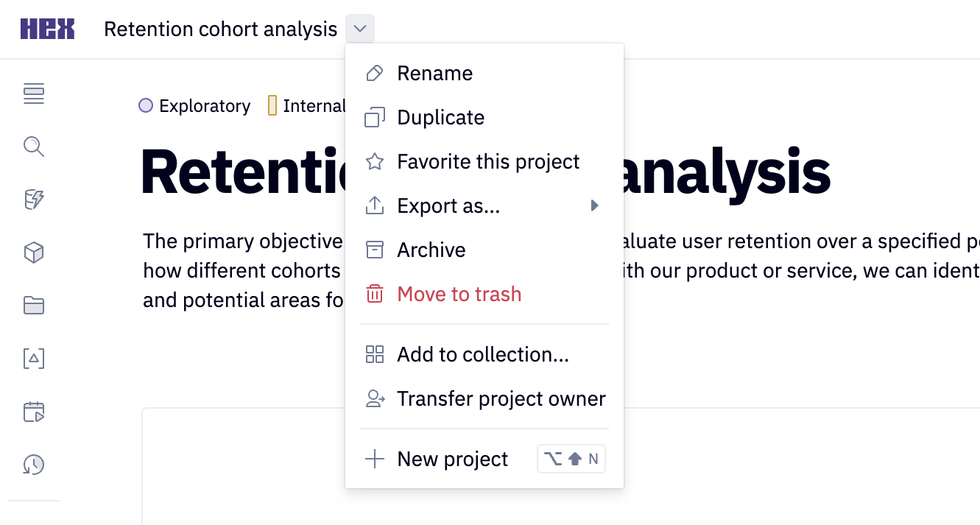View version history via the clock icon
980x525 pixels.
click(33, 465)
